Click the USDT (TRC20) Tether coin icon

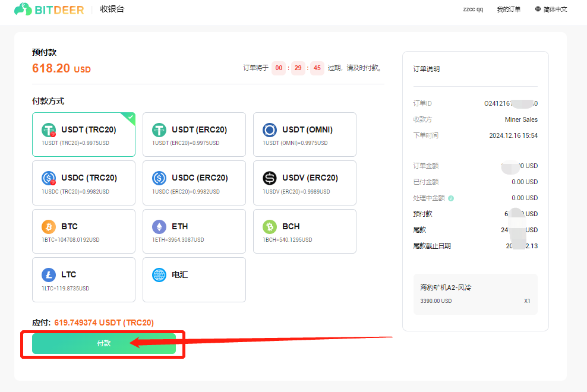(49, 130)
